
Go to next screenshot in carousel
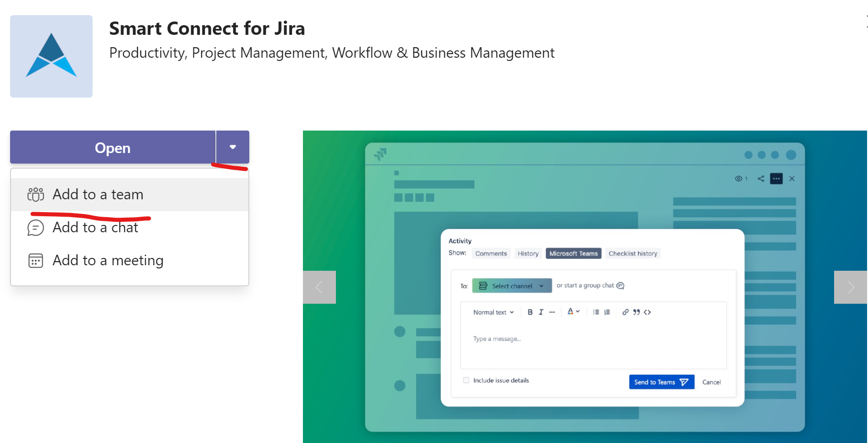click(850, 287)
